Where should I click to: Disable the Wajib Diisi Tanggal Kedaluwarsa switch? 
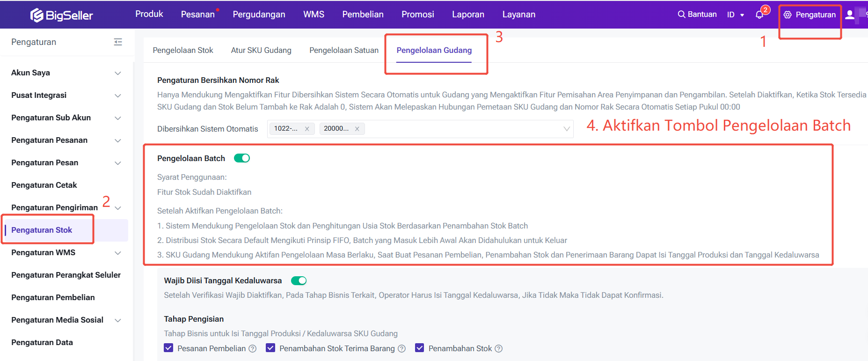tap(299, 280)
